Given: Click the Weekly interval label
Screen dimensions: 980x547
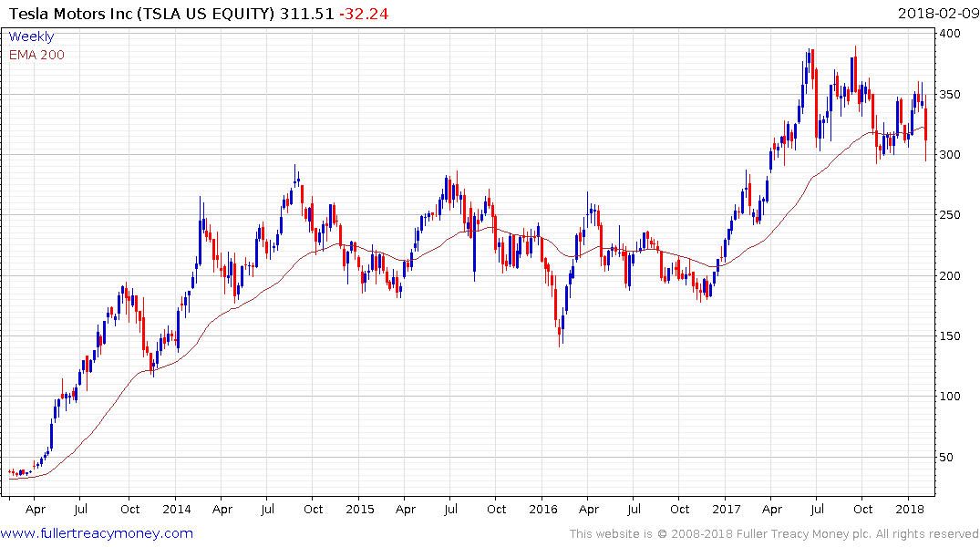Looking at the screenshot, I should click(31, 36).
